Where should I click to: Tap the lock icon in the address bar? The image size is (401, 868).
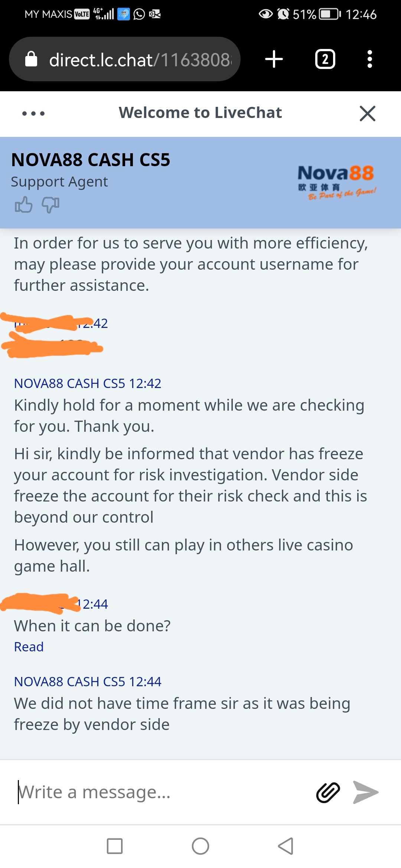[31, 59]
